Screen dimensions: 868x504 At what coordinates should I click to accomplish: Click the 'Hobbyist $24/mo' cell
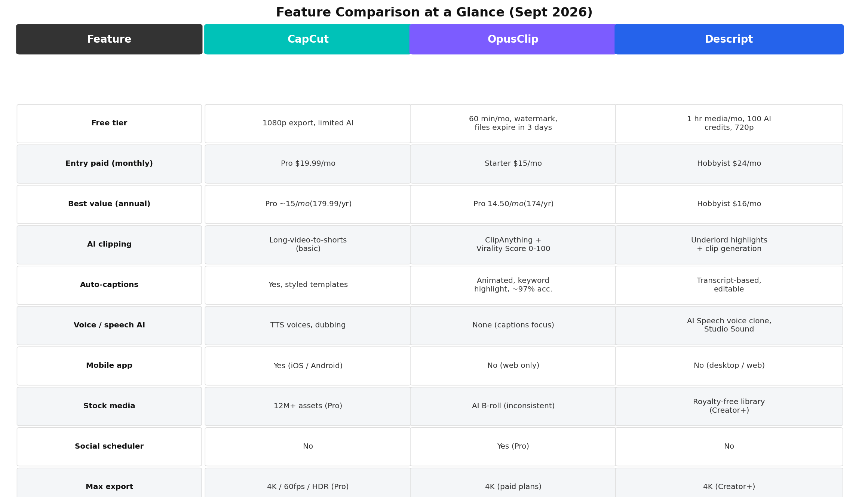tap(729, 164)
